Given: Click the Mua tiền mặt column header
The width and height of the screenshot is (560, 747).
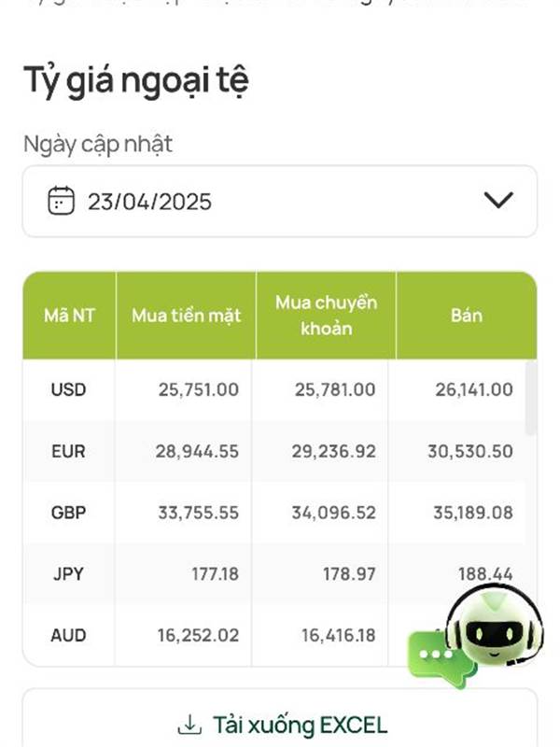Looking at the screenshot, I should click(x=186, y=316).
